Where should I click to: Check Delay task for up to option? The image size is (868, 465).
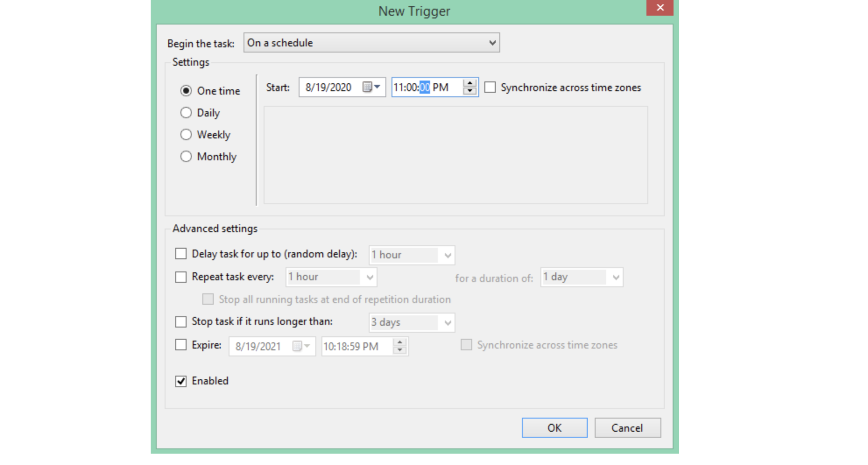(x=181, y=254)
